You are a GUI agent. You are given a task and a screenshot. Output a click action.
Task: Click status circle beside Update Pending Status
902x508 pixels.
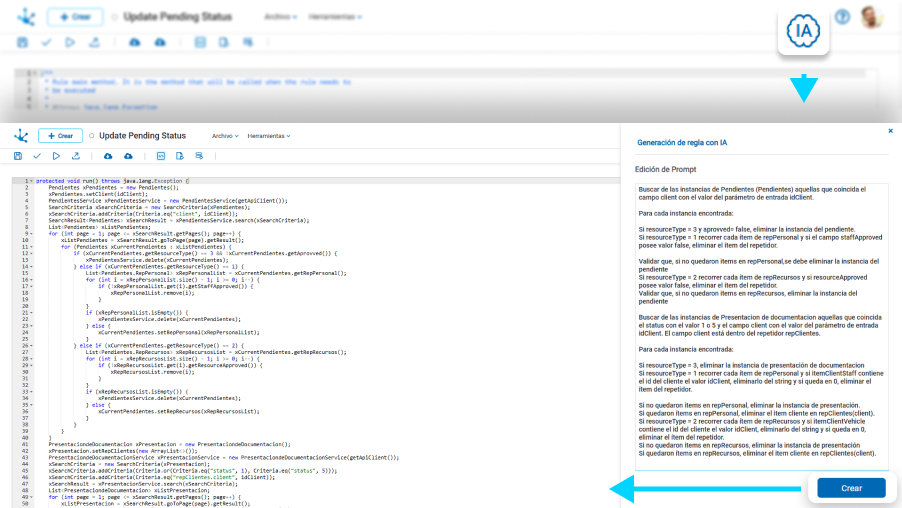pyautogui.click(x=92, y=136)
